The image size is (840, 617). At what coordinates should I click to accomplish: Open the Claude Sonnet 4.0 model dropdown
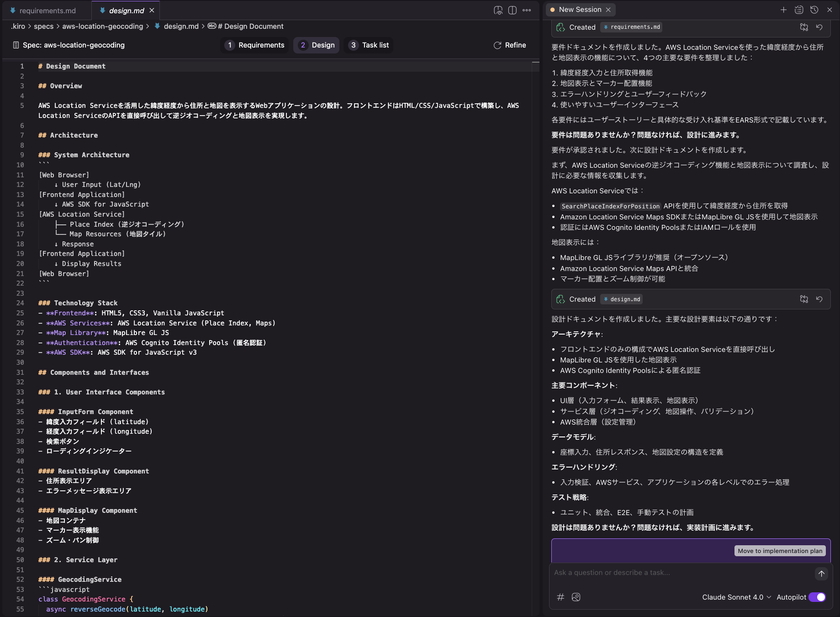pos(736,597)
